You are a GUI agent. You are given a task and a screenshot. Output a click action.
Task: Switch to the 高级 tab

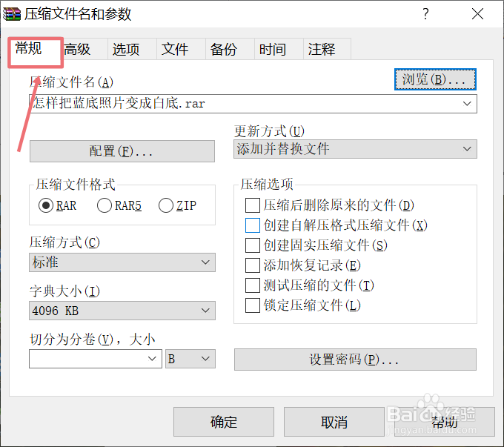(x=77, y=50)
